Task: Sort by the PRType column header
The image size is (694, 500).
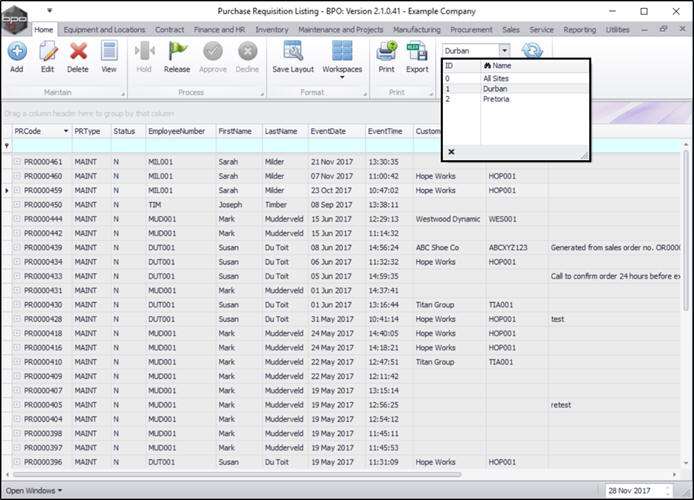Action: tap(91, 131)
